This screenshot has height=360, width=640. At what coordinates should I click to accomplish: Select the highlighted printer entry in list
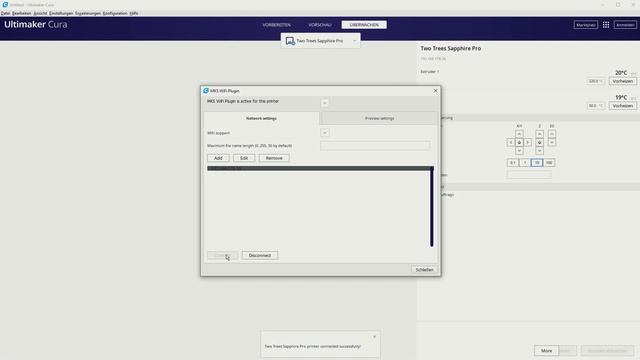[318, 168]
